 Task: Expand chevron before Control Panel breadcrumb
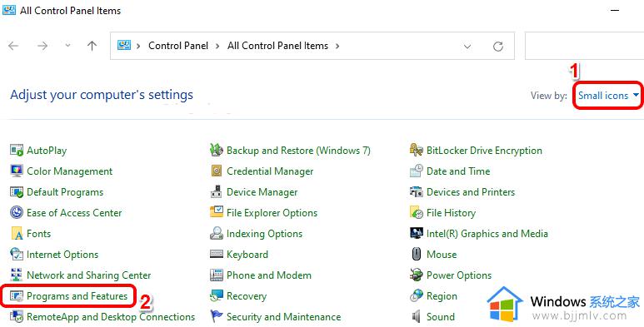139,46
